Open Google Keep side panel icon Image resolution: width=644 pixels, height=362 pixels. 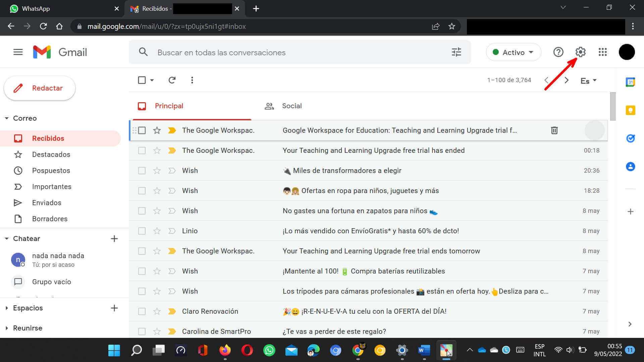630,110
